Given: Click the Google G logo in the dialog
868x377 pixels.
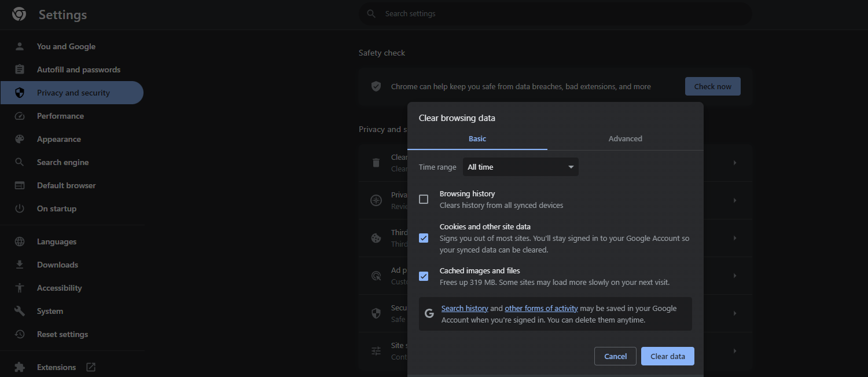Looking at the screenshot, I should (429, 313).
